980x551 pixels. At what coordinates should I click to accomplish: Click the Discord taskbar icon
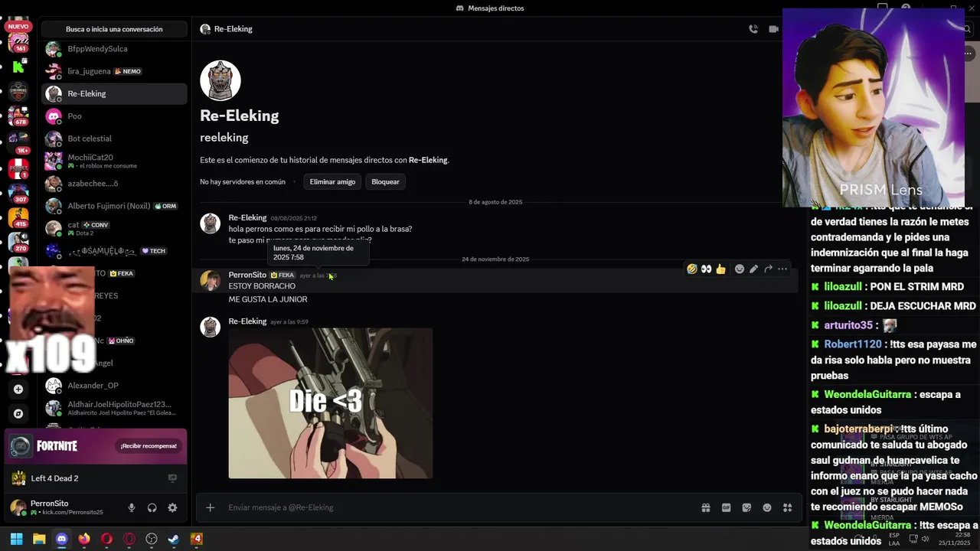[61, 539]
